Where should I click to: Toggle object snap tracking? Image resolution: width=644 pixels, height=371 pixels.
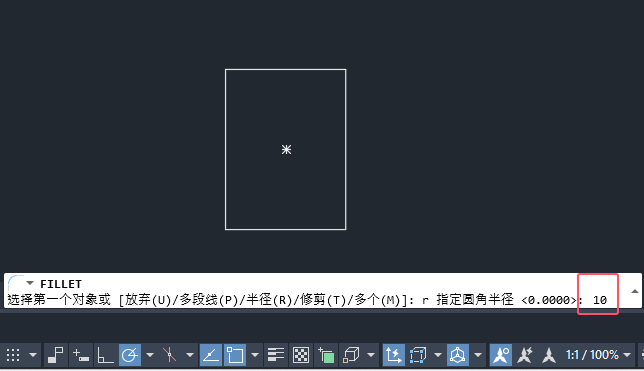[x=211, y=355]
